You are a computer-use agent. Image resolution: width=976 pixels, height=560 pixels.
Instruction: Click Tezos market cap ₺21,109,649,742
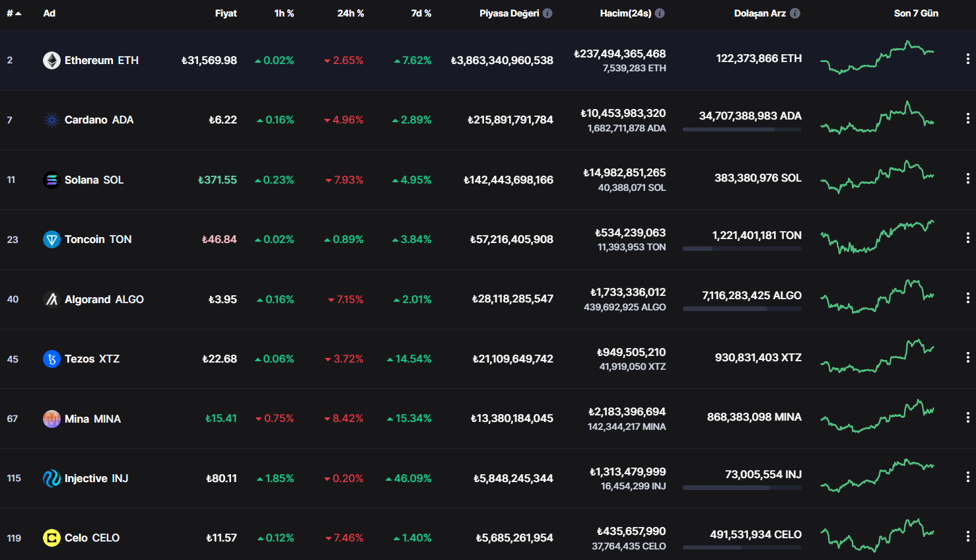tap(513, 359)
